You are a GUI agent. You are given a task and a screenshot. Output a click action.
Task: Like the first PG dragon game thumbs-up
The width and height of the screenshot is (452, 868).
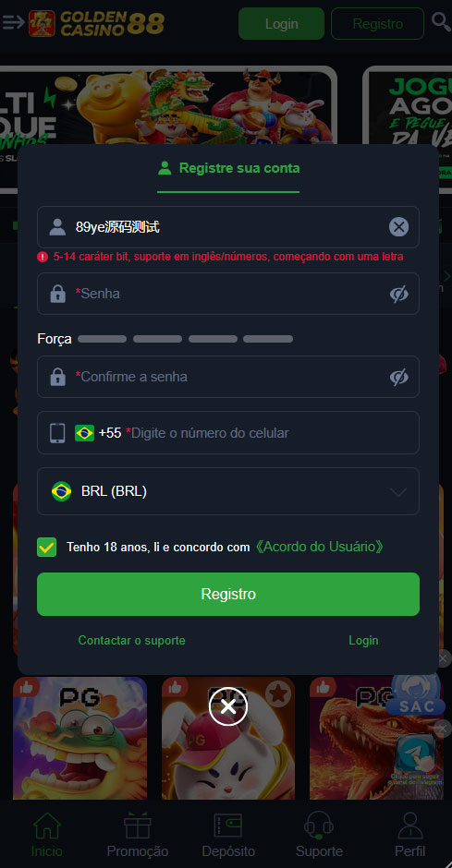click(26, 688)
